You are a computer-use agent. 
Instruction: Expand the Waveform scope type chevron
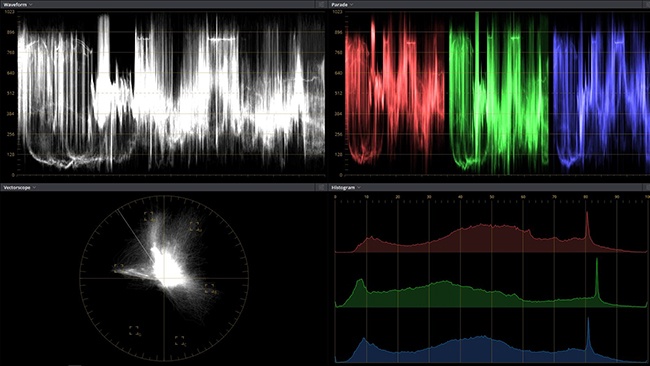[31, 5]
